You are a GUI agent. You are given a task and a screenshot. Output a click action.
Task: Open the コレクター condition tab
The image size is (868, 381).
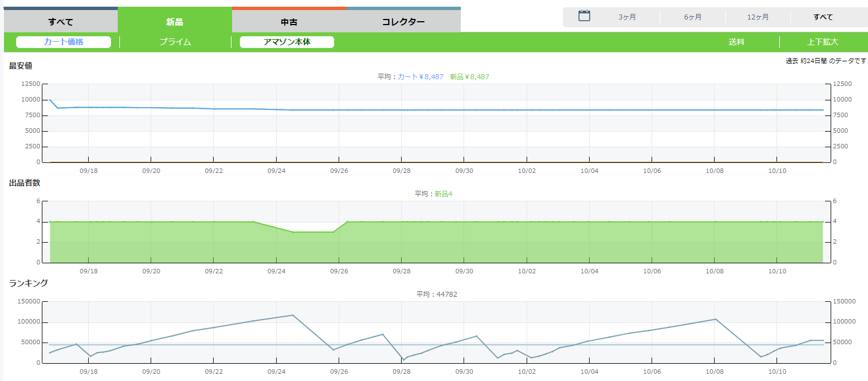click(403, 22)
